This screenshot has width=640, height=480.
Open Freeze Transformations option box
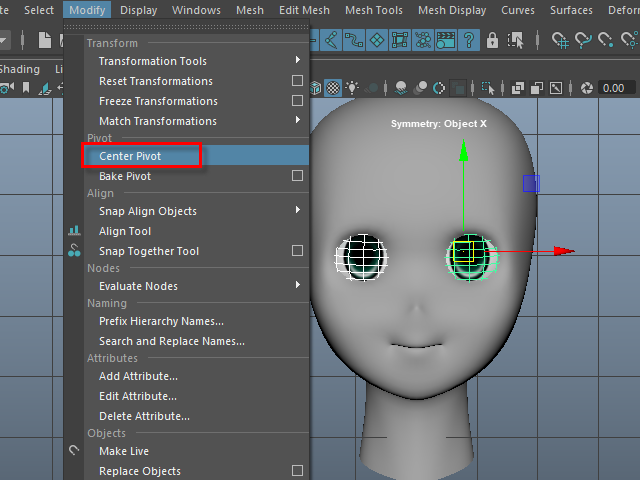click(297, 101)
